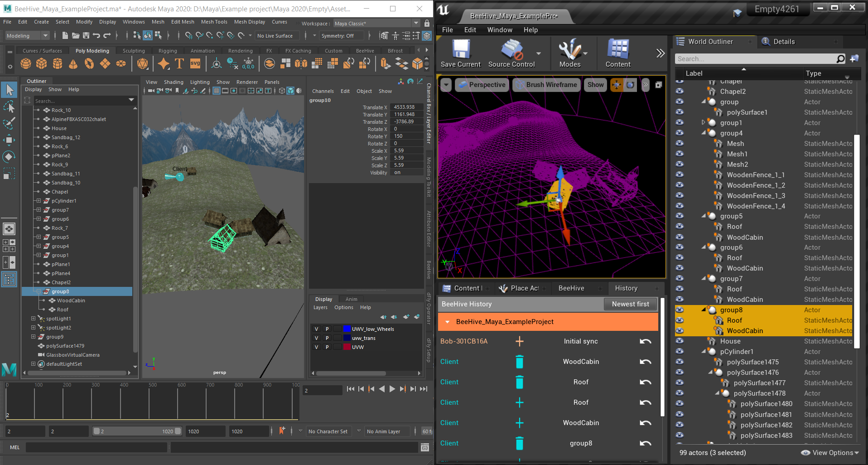This screenshot has height=465, width=868.
Task: Select the Maya Move tool
Action: point(9,140)
